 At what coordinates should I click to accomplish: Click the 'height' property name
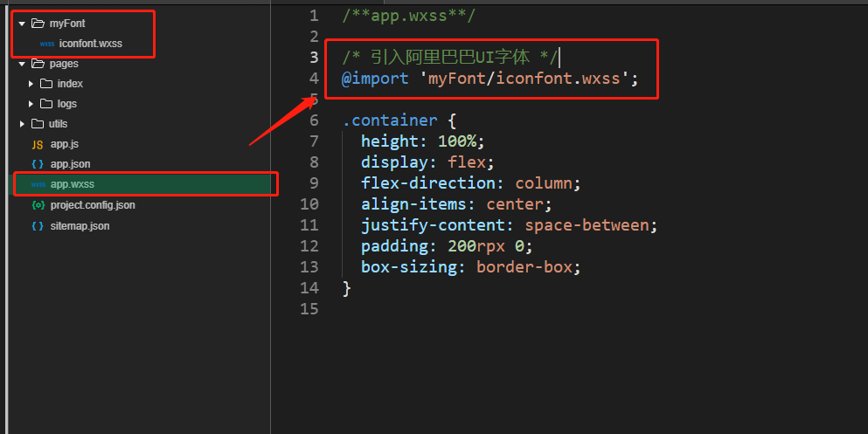(390, 141)
